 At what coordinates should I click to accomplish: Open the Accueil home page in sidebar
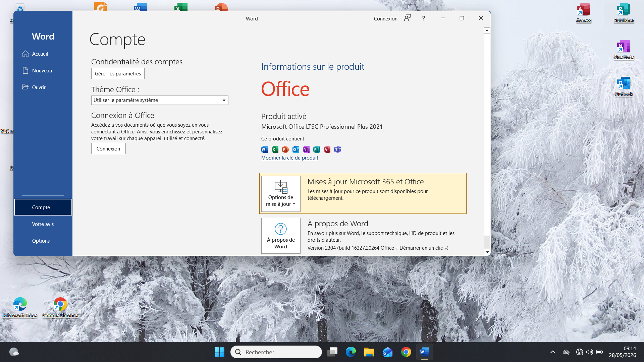(x=43, y=54)
